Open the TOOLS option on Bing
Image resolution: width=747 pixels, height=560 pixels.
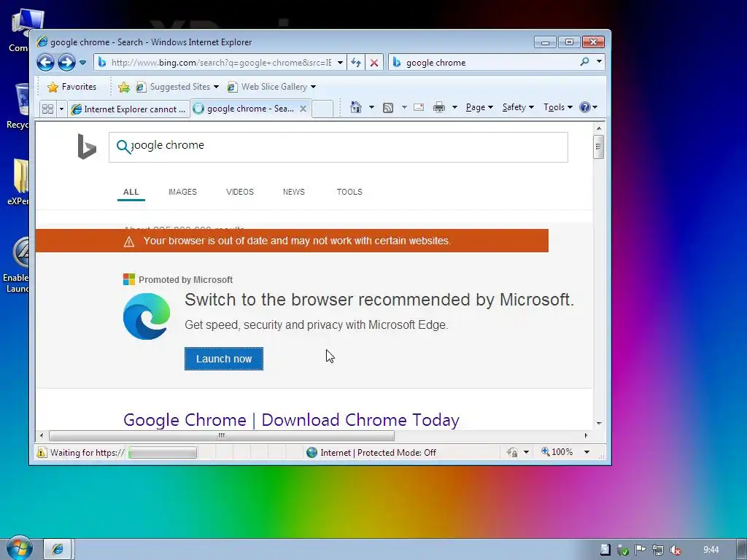coord(349,192)
